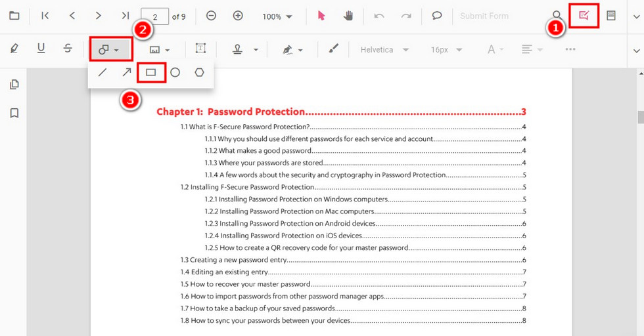The image size is (644, 336).
Task: Open the measurement annotation dropdown
Action: click(x=160, y=50)
